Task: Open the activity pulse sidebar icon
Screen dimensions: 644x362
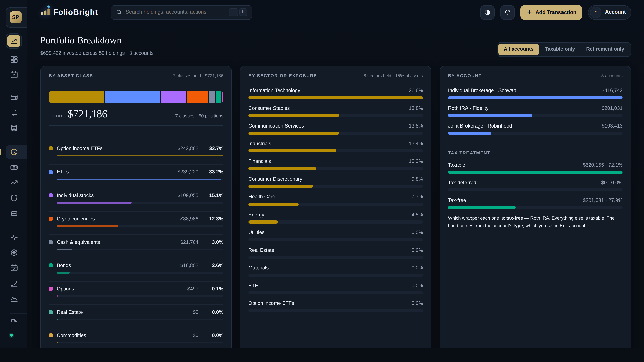Action: click(14, 237)
